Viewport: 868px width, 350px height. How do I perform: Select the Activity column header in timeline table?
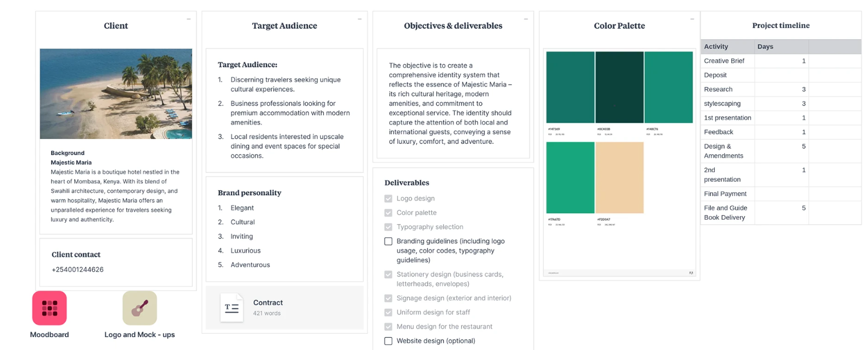727,47
